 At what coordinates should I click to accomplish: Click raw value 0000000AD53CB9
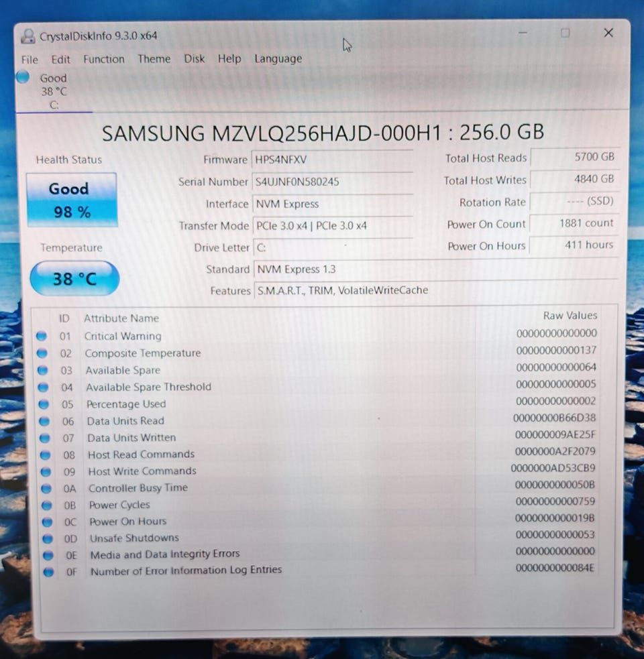553,468
